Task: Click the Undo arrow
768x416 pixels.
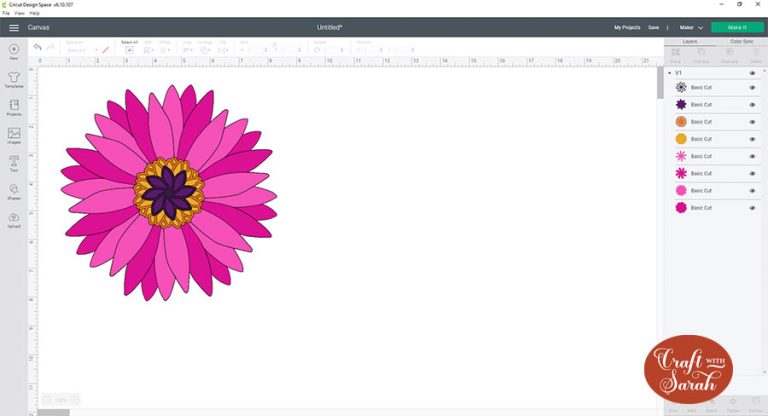Action: pyautogui.click(x=38, y=47)
